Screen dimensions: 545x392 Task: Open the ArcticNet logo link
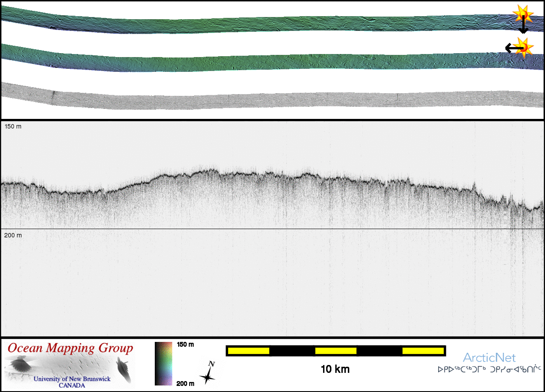click(489, 358)
